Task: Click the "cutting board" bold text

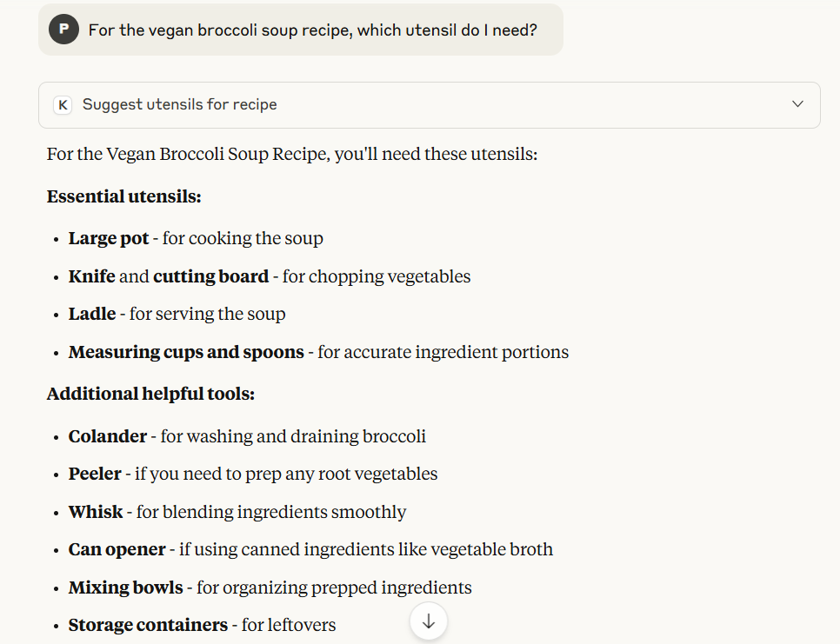Action: tap(210, 276)
